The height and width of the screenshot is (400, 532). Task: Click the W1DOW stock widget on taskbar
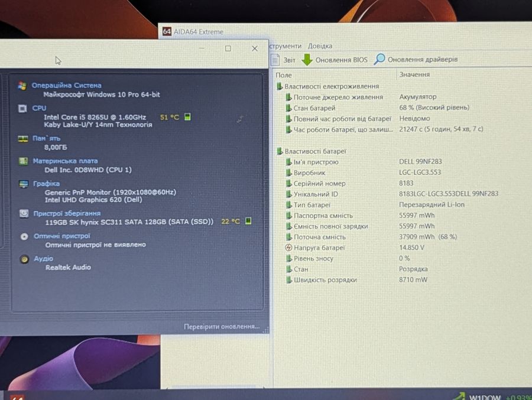pos(492,396)
